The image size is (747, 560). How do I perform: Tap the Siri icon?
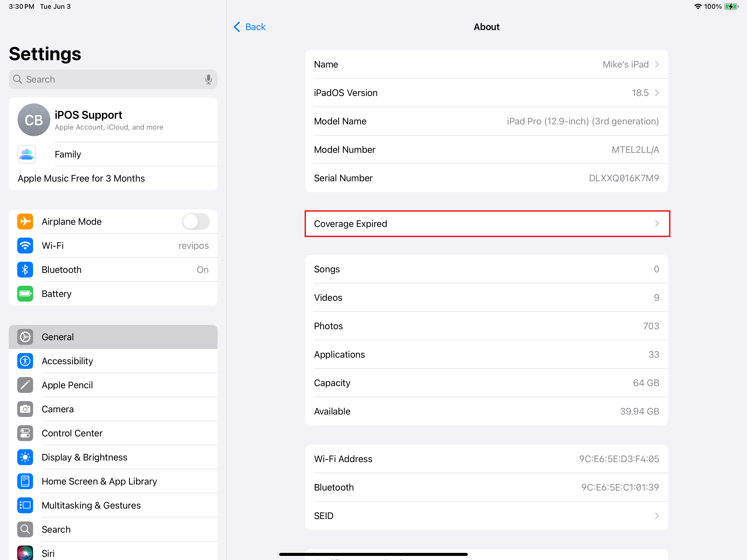pyautogui.click(x=25, y=553)
